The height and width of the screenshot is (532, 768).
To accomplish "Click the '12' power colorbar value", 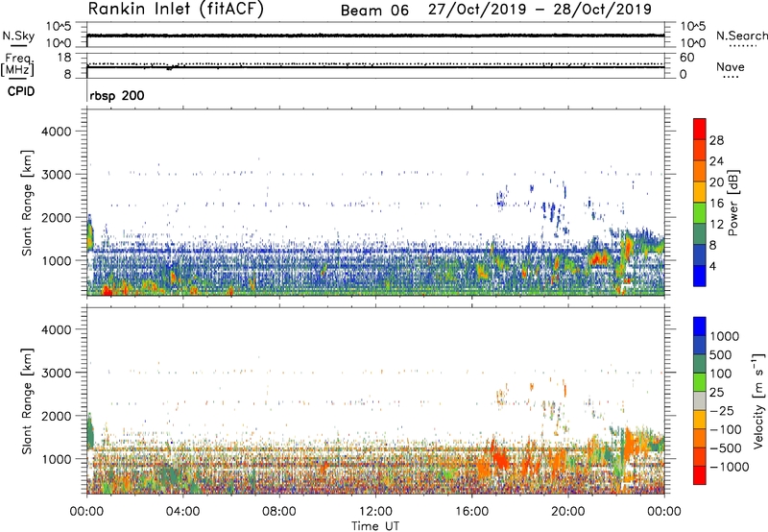I will [x=716, y=224].
